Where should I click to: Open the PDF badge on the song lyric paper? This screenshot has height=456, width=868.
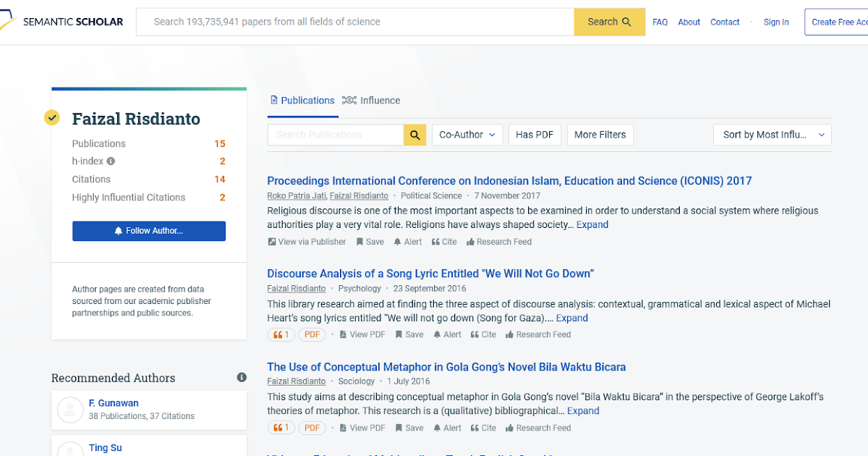pyautogui.click(x=312, y=334)
